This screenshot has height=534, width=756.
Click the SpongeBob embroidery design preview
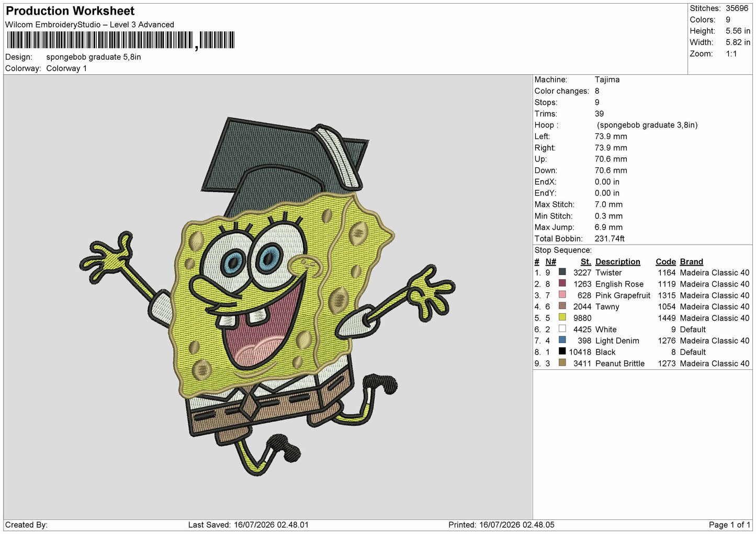267,297
